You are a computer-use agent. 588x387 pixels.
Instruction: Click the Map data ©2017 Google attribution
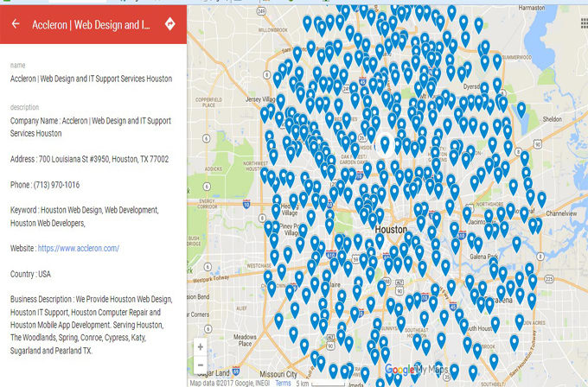(229, 383)
